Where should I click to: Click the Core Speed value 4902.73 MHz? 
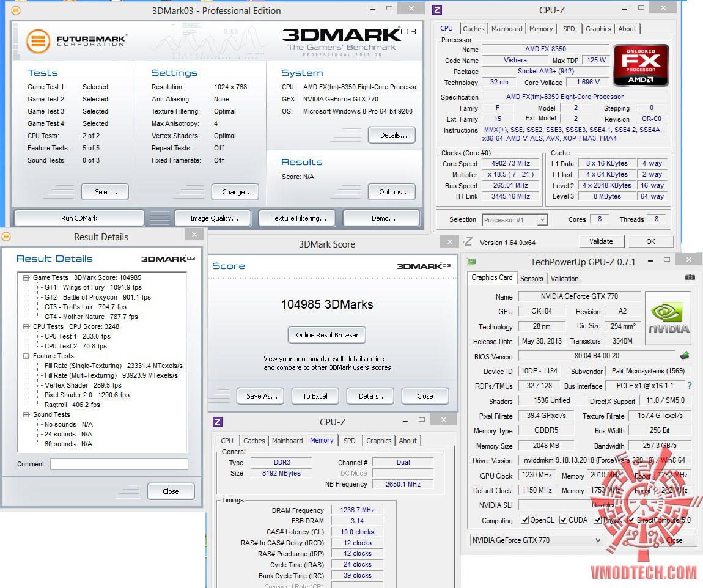click(x=510, y=164)
